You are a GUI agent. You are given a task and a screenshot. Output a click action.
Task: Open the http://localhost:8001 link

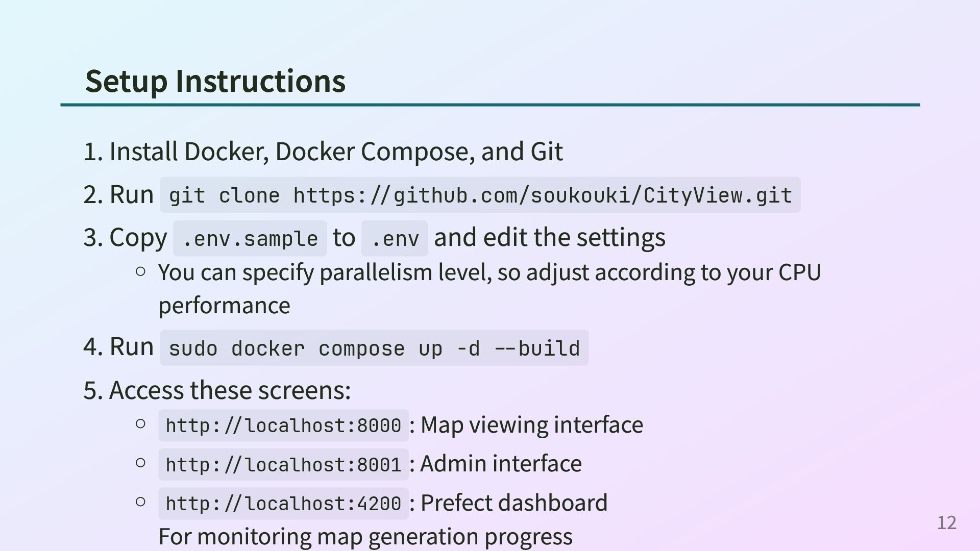coord(283,465)
